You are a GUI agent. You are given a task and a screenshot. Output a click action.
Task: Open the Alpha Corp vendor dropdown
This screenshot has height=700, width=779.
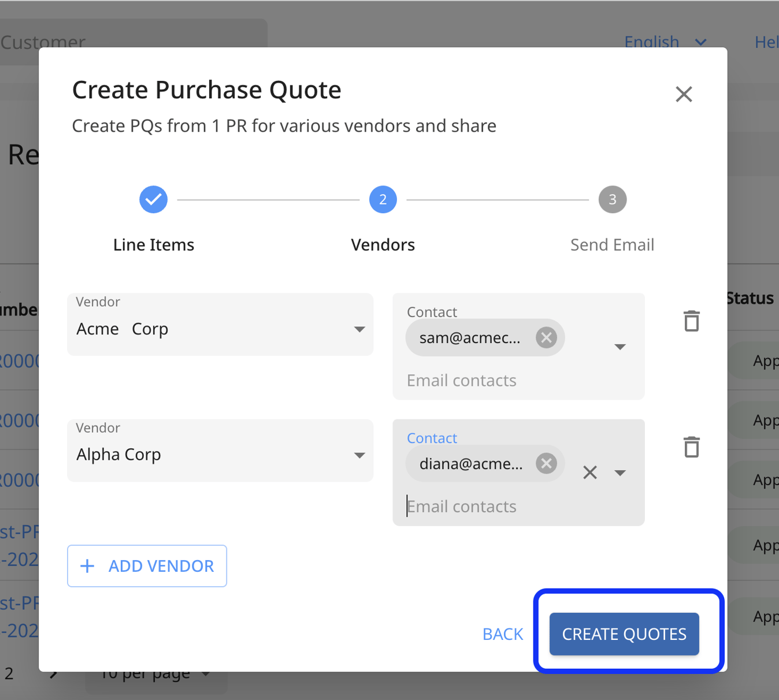[x=359, y=454]
